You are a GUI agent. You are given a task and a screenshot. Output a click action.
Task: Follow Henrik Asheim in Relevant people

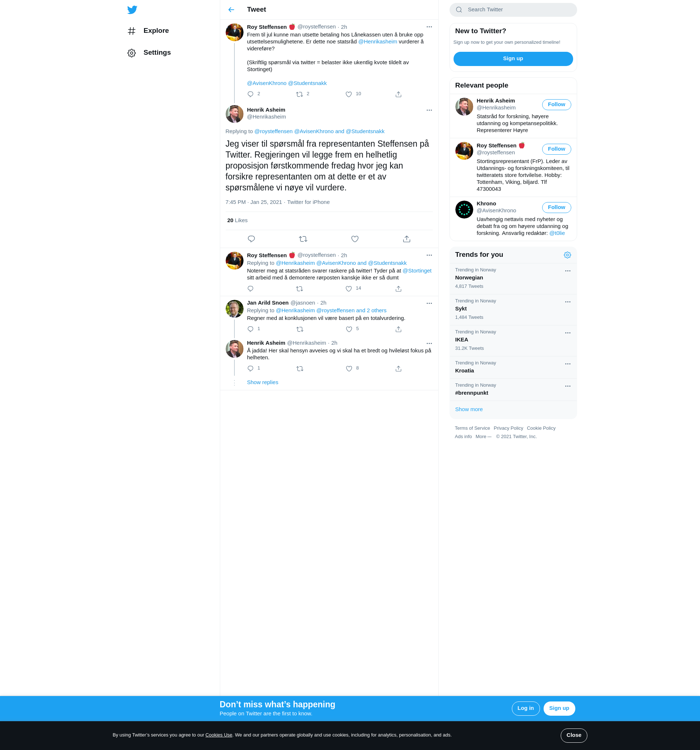coord(556,104)
